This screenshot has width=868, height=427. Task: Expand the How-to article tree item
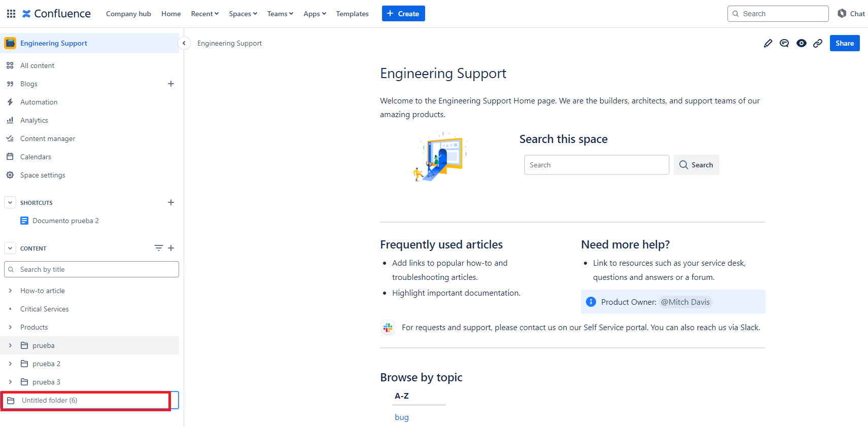click(x=10, y=291)
